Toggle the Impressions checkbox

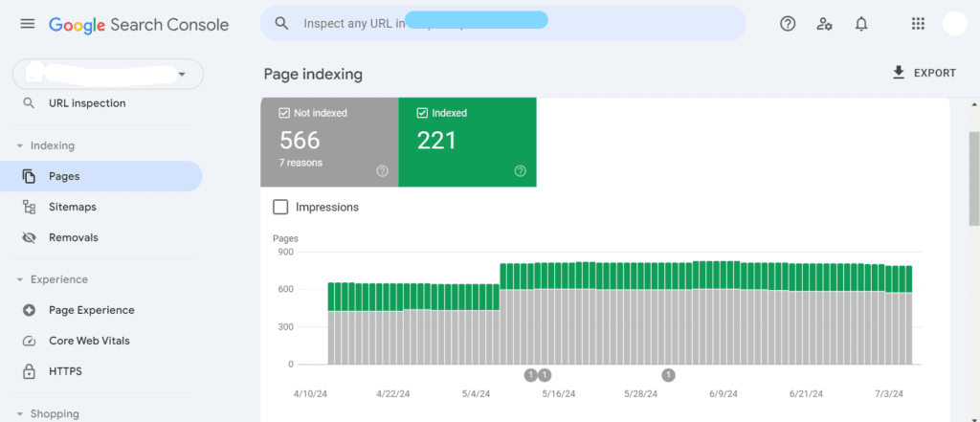click(280, 207)
